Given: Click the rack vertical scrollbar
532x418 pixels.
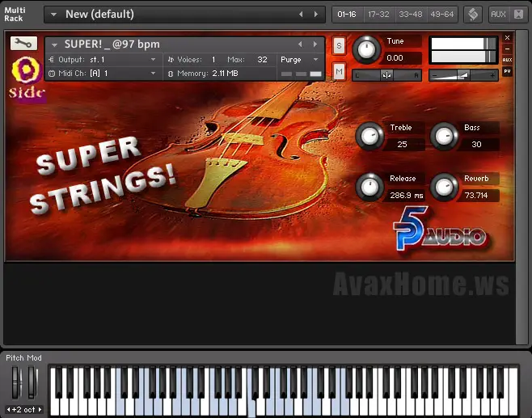Looking at the screenshot, I should pos(522,188).
